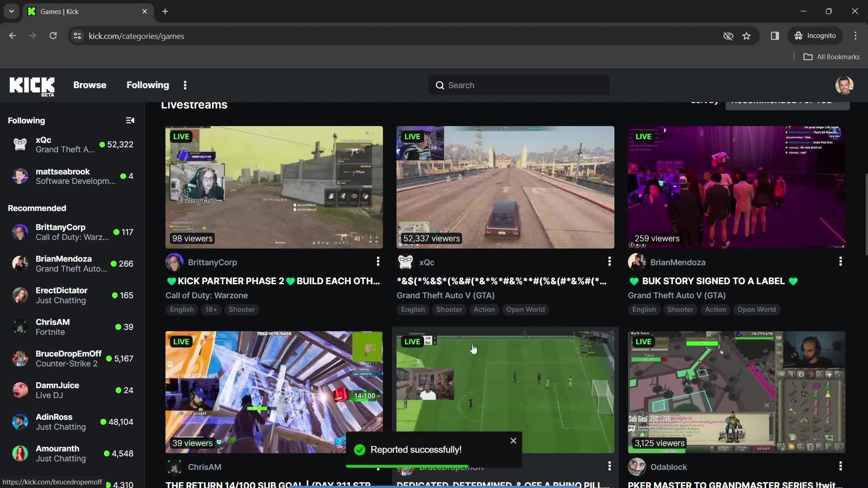Image resolution: width=868 pixels, height=488 pixels.
Task: Open options menu for xQc stream card
Action: [x=609, y=261]
